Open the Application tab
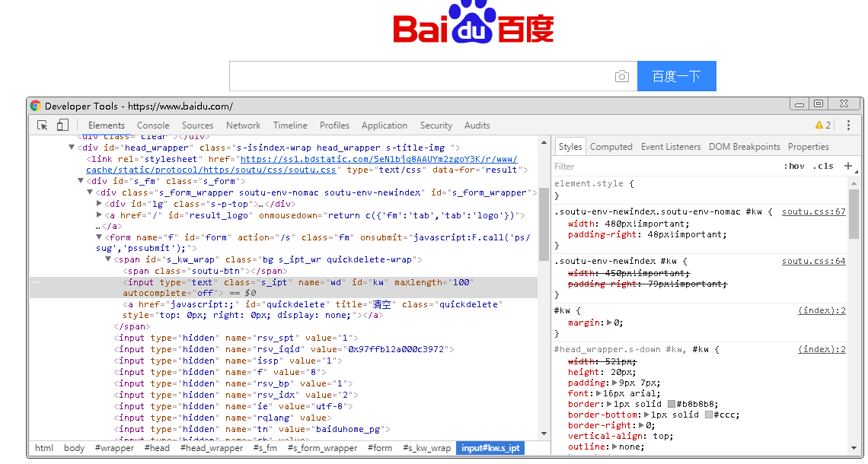The height and width of the screenshot is (464, 868). click(x=385, y=126)
